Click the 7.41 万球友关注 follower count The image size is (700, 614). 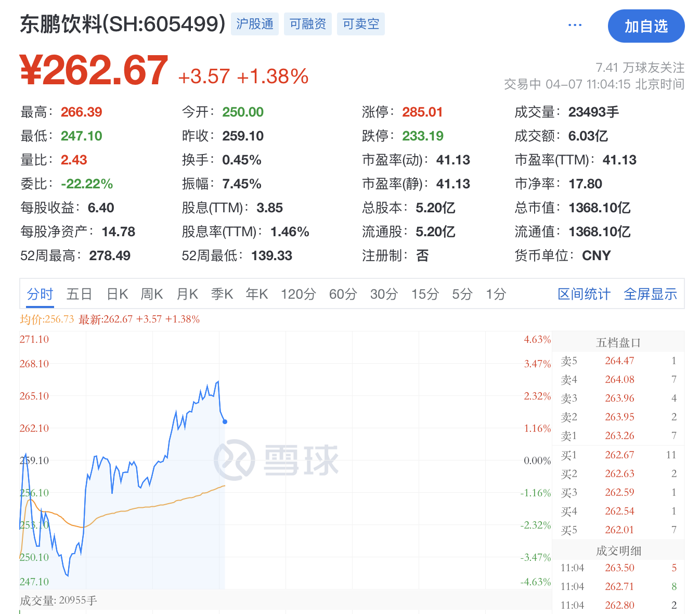[640, 67]
